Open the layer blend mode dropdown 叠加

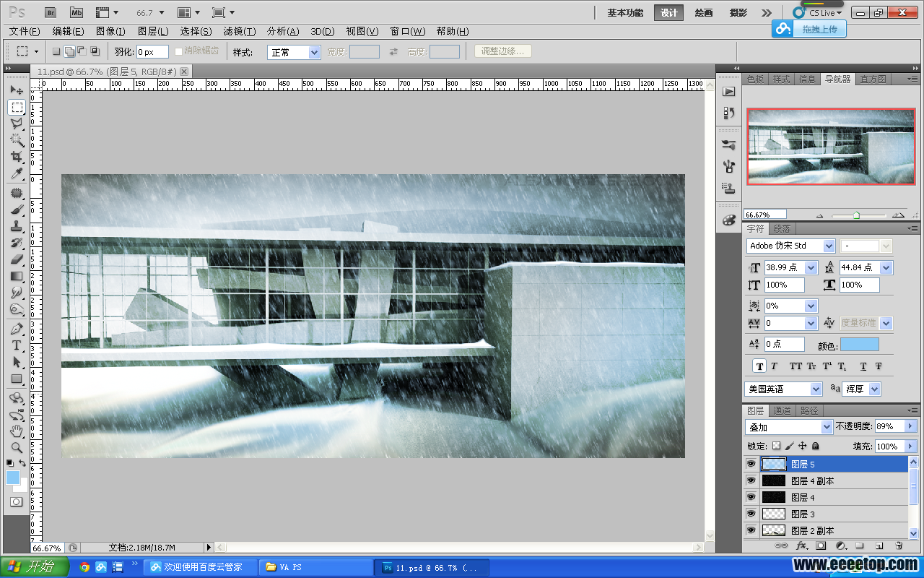789,427
